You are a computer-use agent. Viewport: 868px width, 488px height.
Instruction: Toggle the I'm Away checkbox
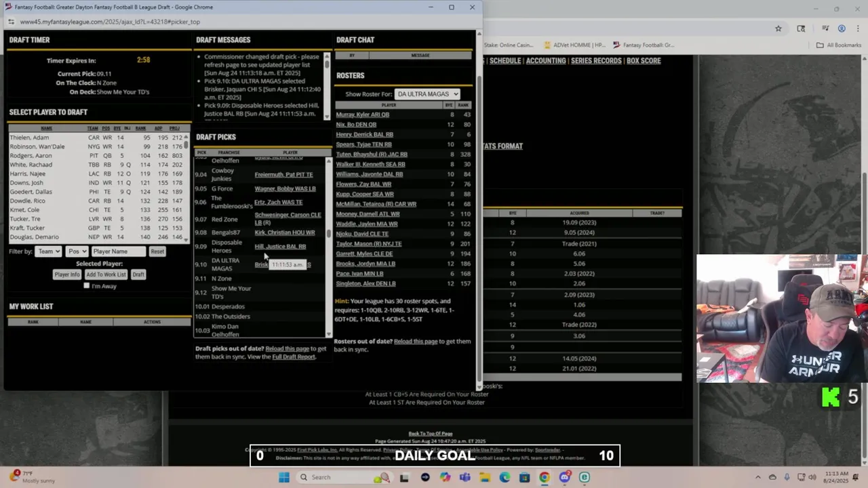click(86, 286)
